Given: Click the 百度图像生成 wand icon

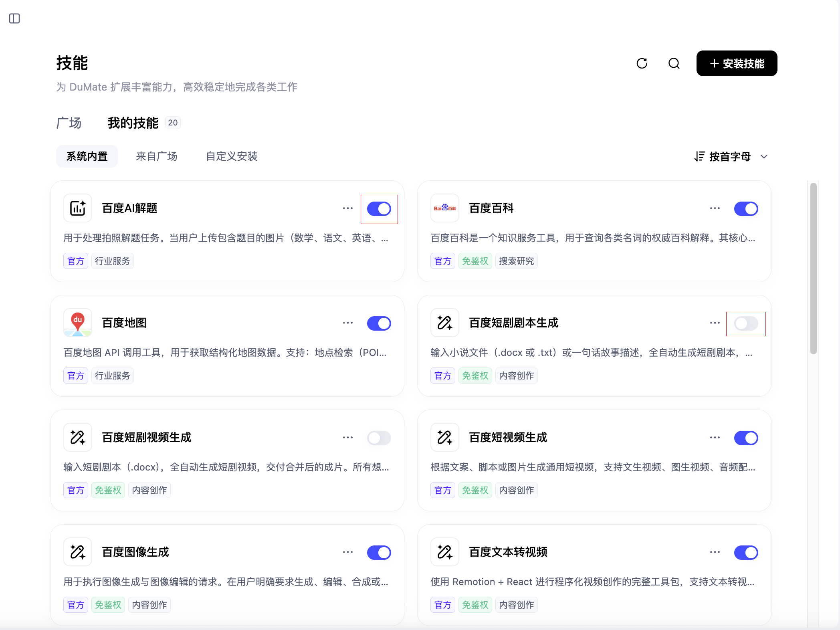Looking at the screenshot, I should (78, 552).
